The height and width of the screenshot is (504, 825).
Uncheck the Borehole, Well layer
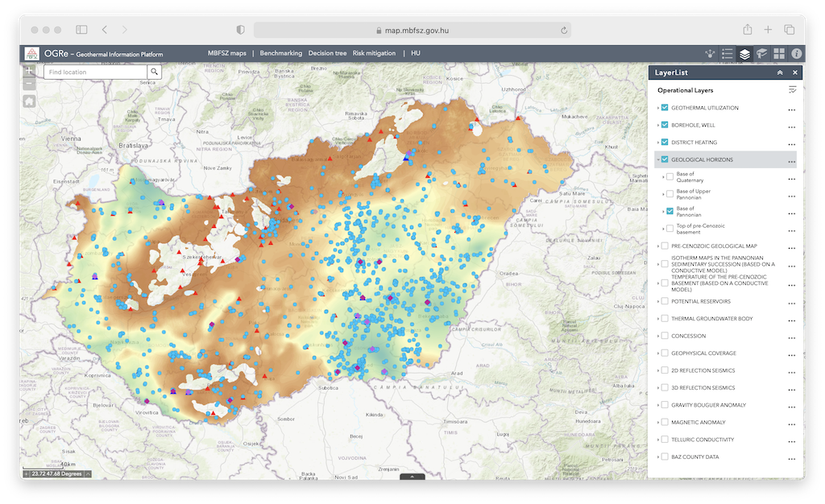click(665, 126)
